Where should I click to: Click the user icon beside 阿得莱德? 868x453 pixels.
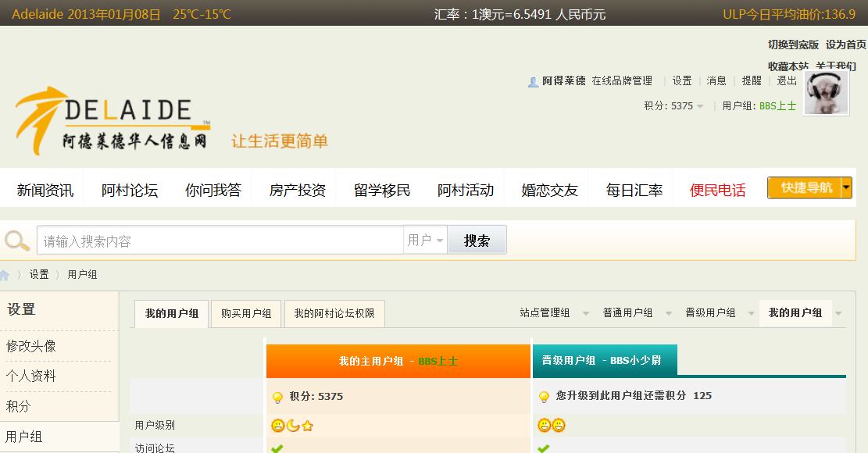pyautogui.click(x=533, y=81)
